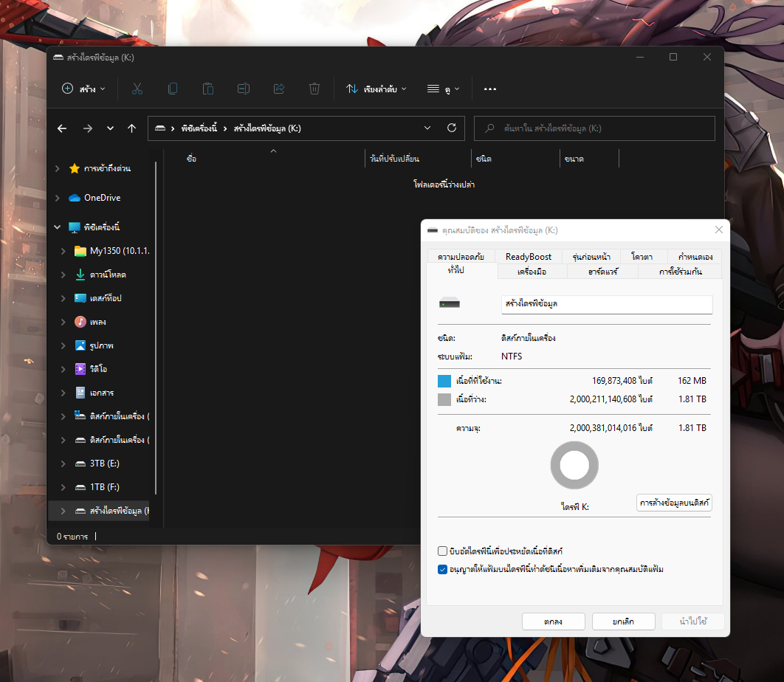Enable compress this drive checkbox
The image size is (784, 682).
442,551
